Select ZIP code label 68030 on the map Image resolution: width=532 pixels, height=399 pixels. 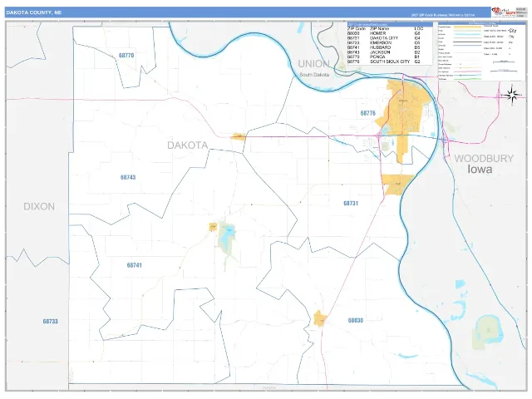[x=356, y=320]
